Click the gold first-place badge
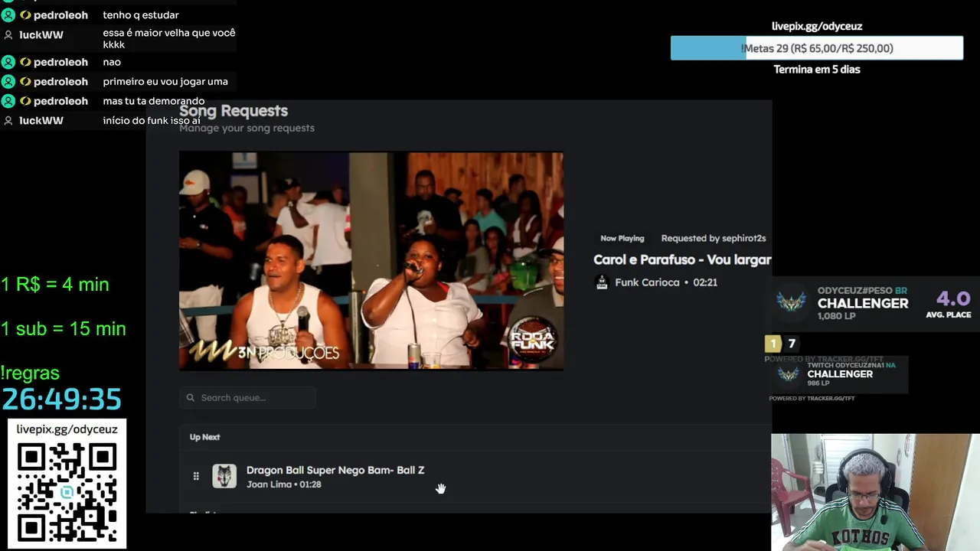This screenshot has height=551, width=980. [x=773, y=344]
